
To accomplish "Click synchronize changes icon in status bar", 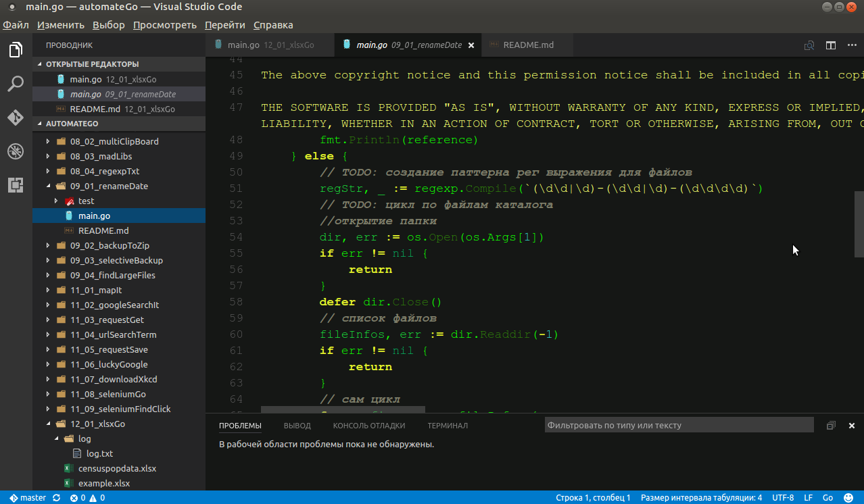I will [56, 498].
